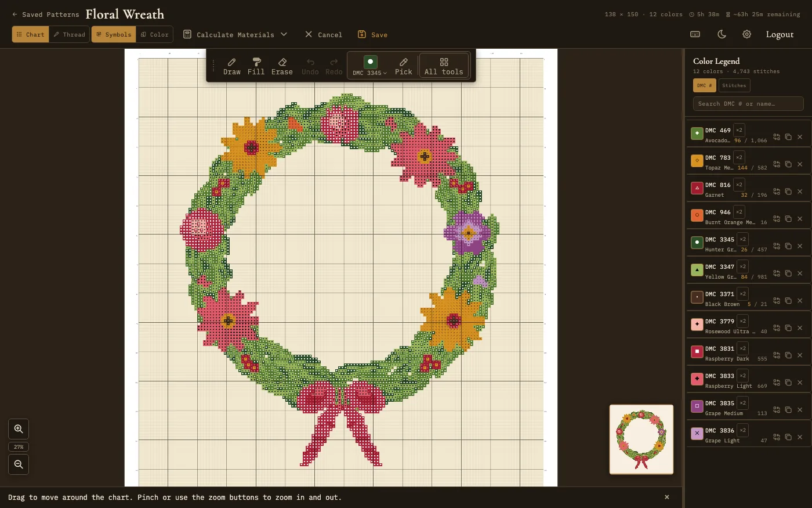Select DMC 783 Topaz swatch
The height and width of the screenshot is (508, 812).
point(697,161)
